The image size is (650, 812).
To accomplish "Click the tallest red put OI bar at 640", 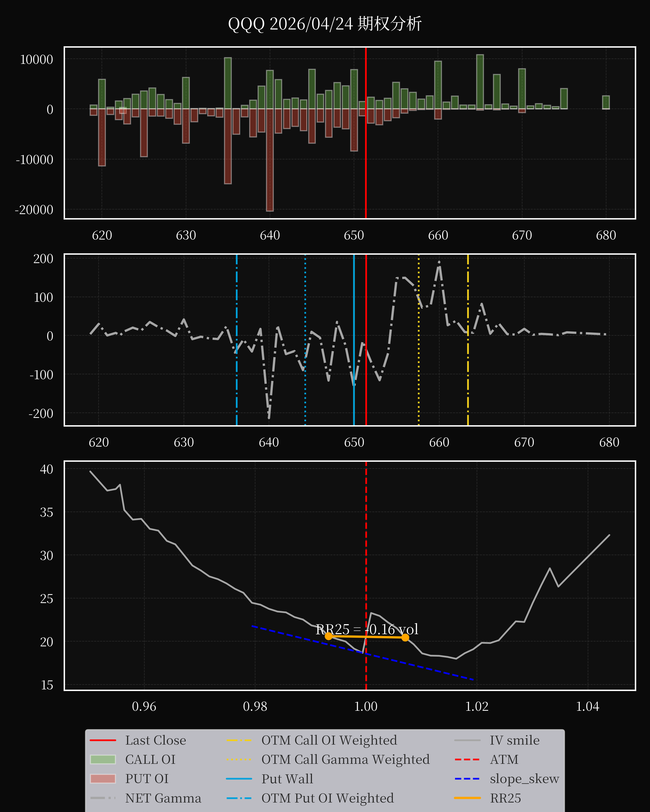I will click(270, 160).
